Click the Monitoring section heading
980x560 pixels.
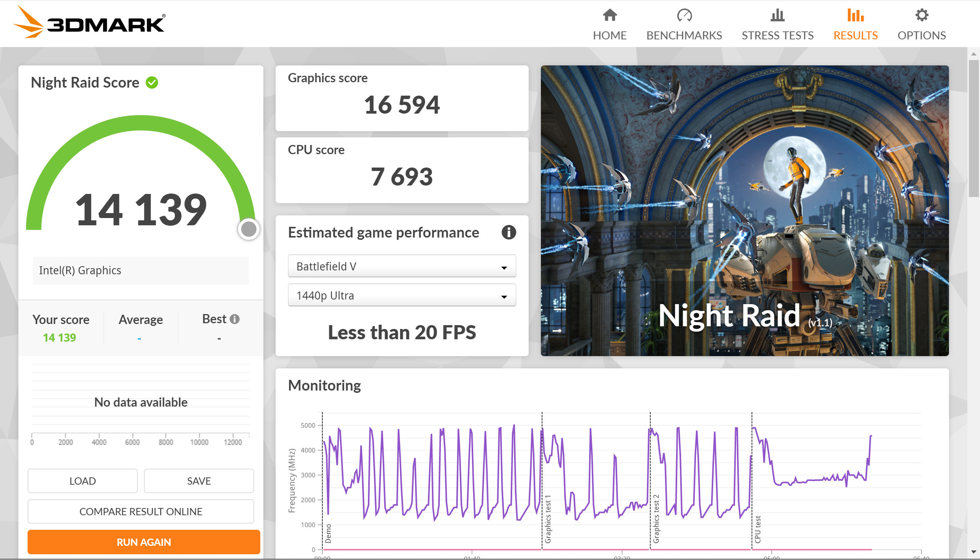[x=325, y=386]
